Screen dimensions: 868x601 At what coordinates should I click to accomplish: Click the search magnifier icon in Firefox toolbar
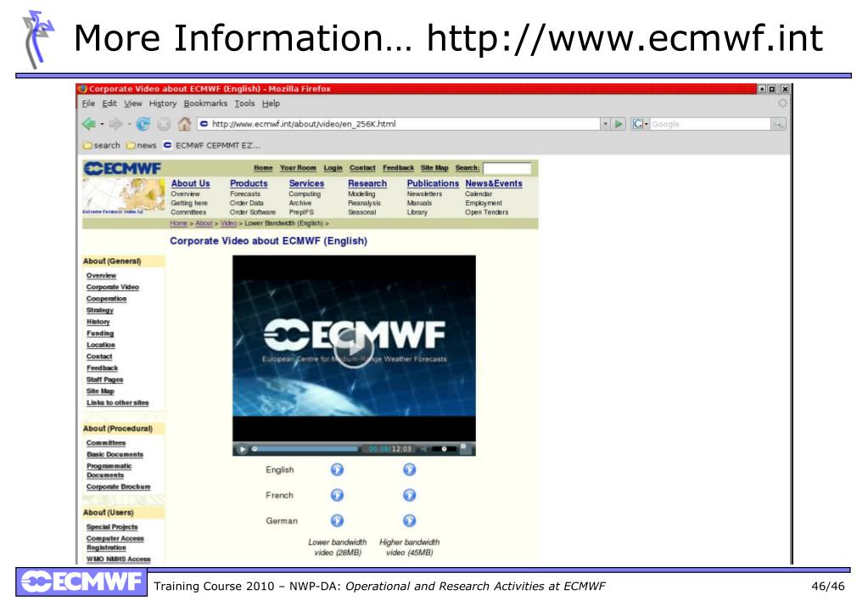click(778, 124)
